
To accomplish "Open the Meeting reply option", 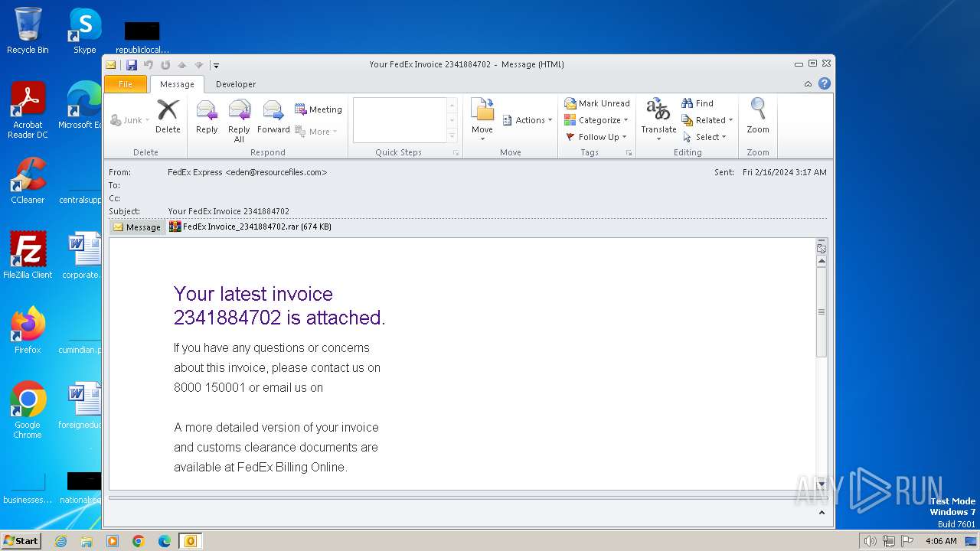I will coord(318,109).
